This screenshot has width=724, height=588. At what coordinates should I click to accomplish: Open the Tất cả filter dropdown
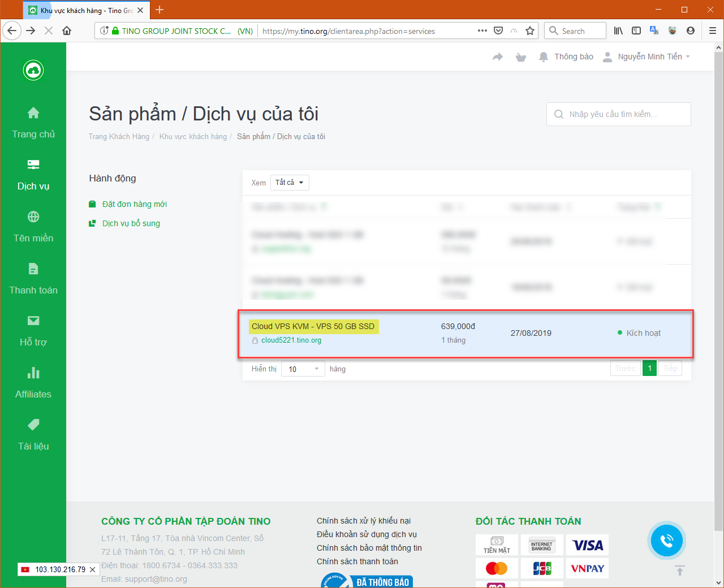click(290, 182)
